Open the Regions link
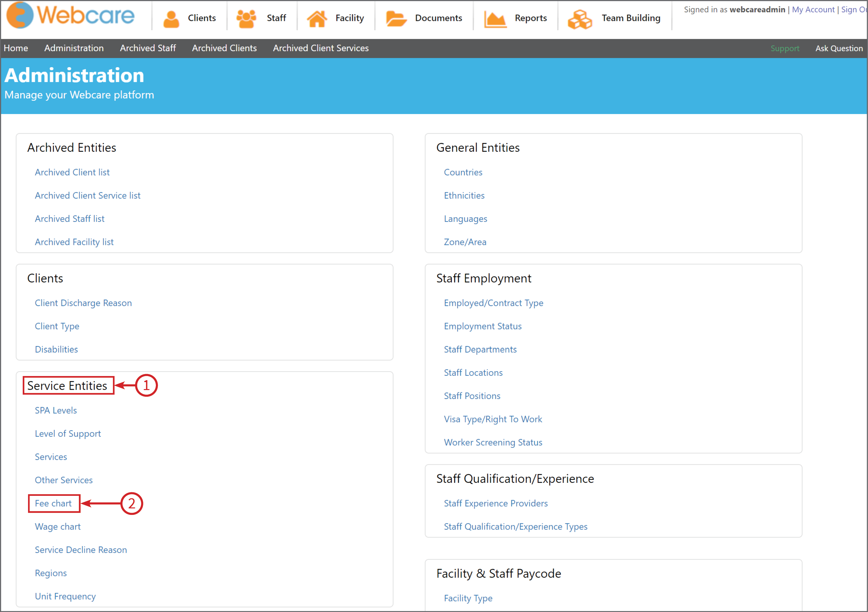 [51, 573]
